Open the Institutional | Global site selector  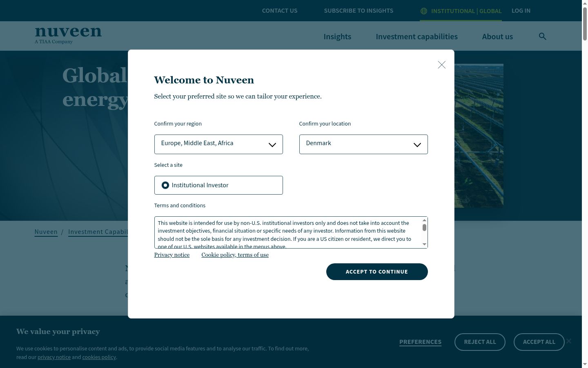coord(461,11)
